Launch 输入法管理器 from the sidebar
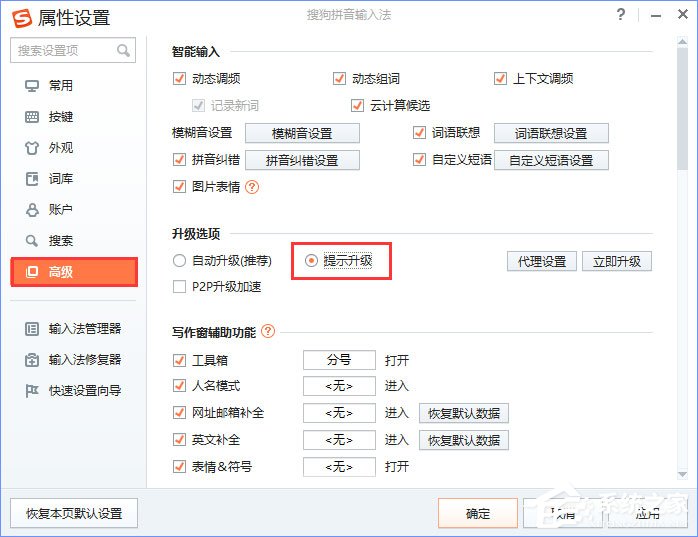This screenshot has height=537, width=698. pyautogui.click(x=74, y=329)
